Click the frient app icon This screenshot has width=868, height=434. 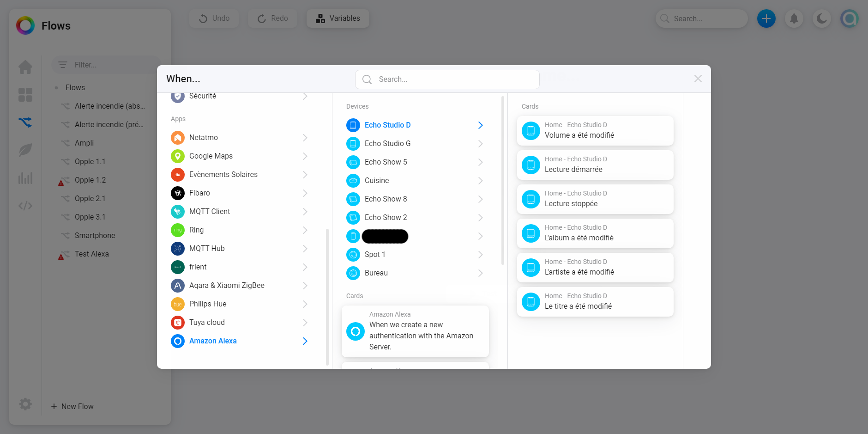click(x=178, y=267)
